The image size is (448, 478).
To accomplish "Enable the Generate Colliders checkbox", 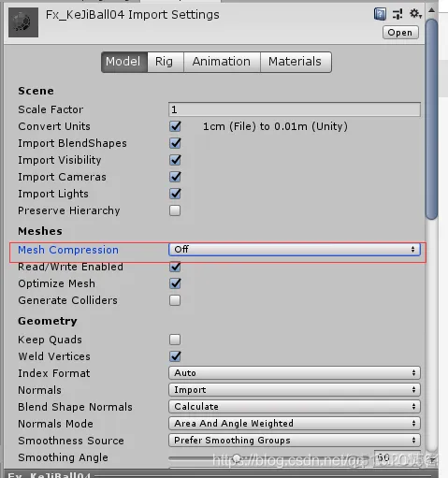I will [175, 300].
